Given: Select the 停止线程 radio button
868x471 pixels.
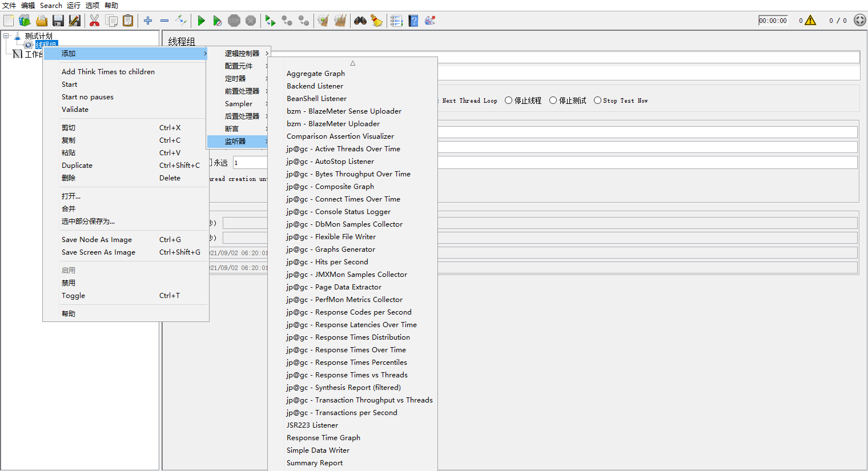Looking at the screenshot, I should tap(508, 100).
